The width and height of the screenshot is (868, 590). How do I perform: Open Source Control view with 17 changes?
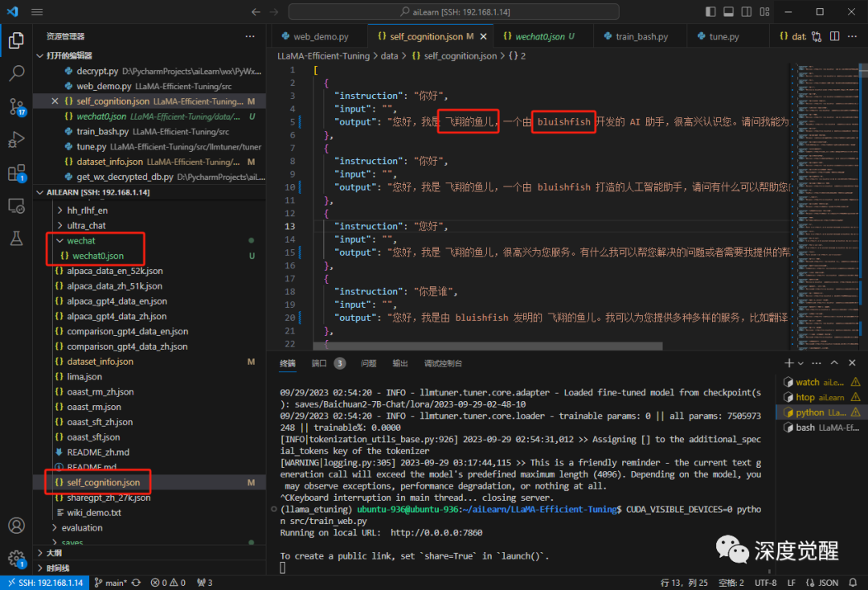(16, 106)
